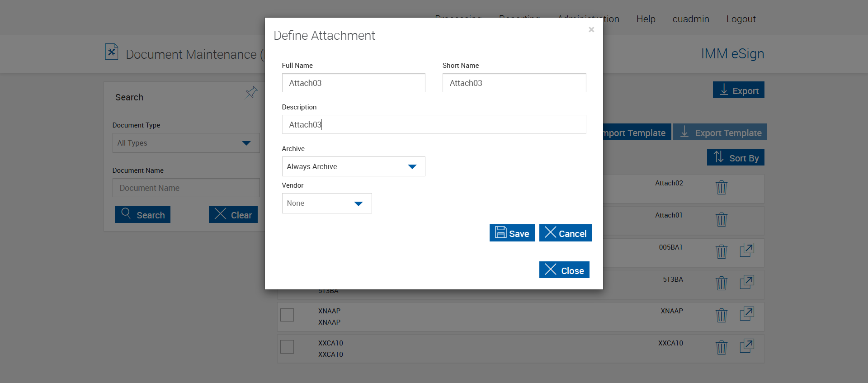Open the Sort By options
The height and width of the screenshot is (383, 868).
(736, 157)
